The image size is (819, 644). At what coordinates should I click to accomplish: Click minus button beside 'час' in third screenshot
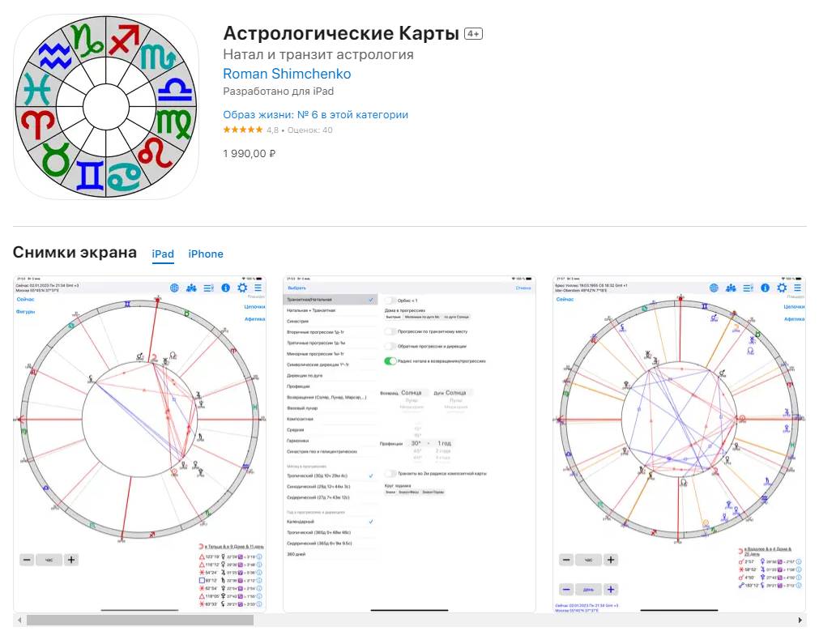point(567,560)
